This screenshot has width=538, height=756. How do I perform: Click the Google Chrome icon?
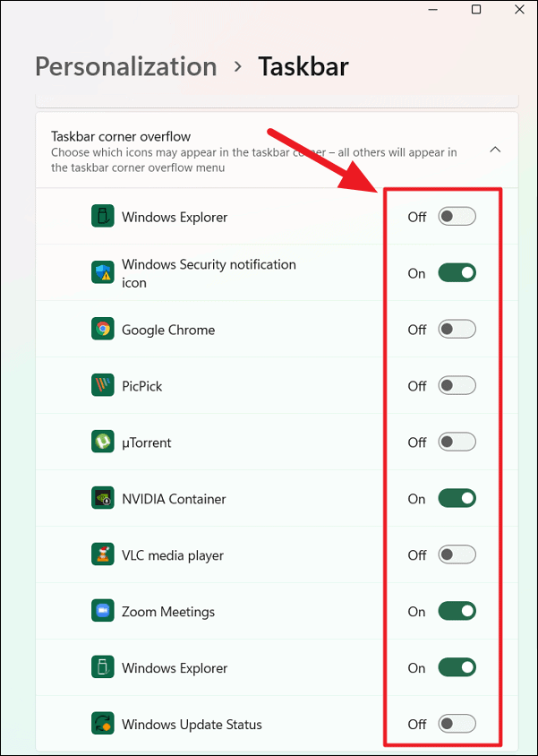click(x=103, y=329)
